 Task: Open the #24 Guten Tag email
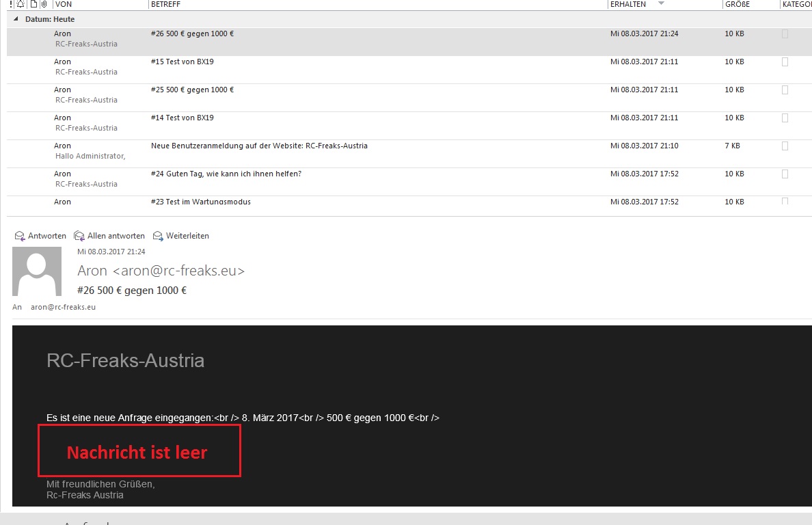[226, 174]
